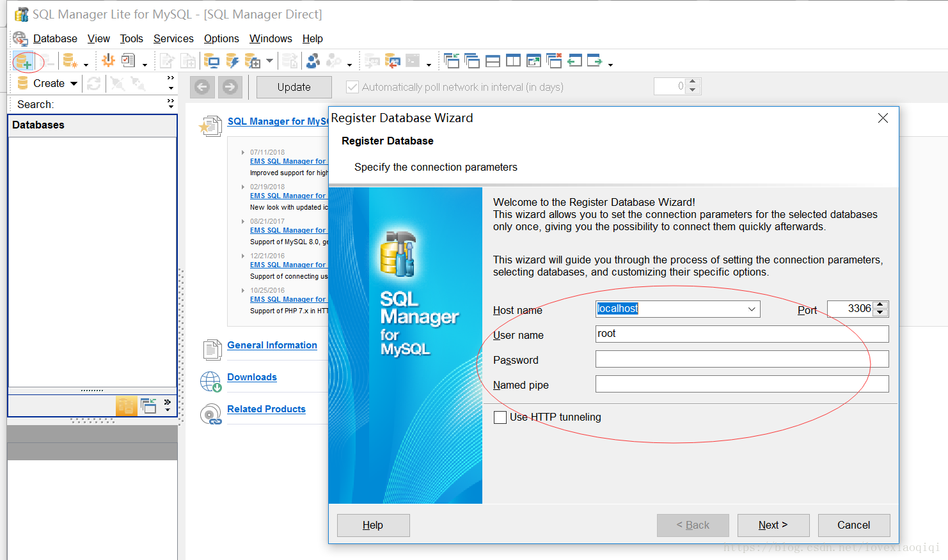Click the Tile Horizontally windows icon

[493, 61]
